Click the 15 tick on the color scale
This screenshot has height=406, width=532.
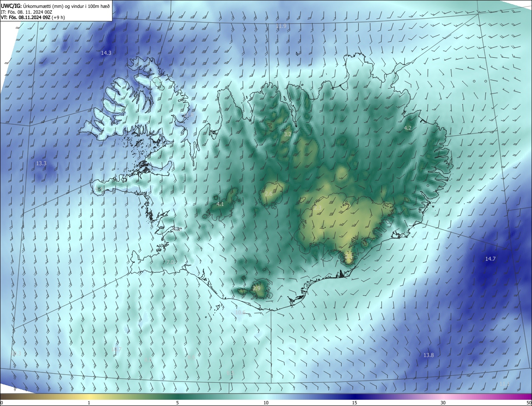point(355,403)
